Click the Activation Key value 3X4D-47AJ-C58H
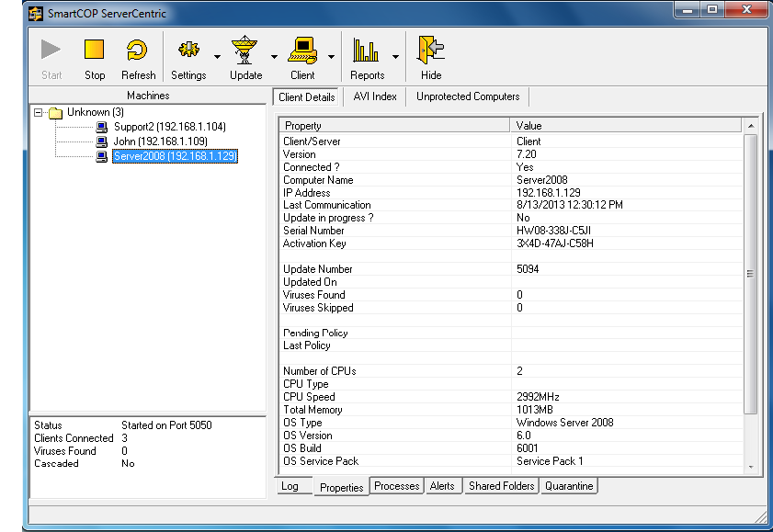This screenshot has height=532, width=773. [x=555, y=243]
